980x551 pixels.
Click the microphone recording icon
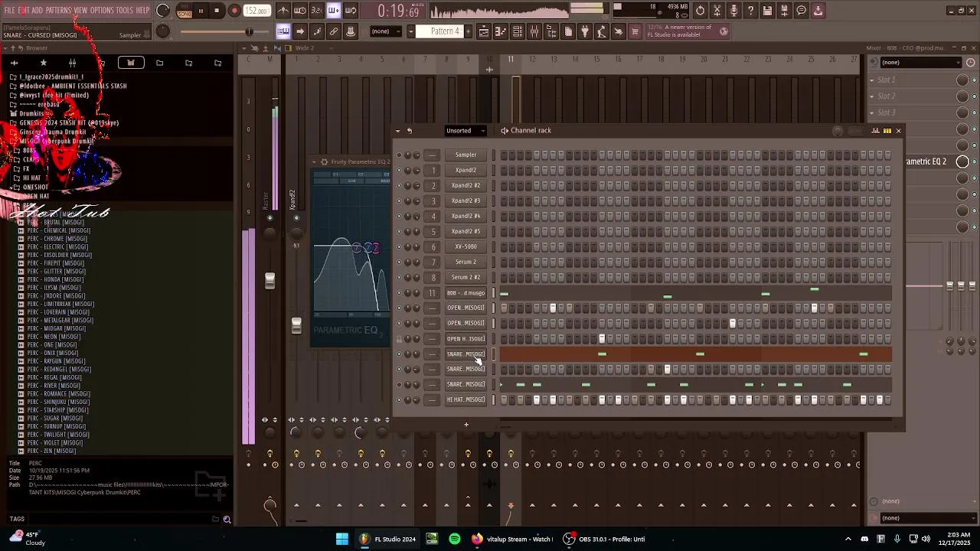[733, 11]
